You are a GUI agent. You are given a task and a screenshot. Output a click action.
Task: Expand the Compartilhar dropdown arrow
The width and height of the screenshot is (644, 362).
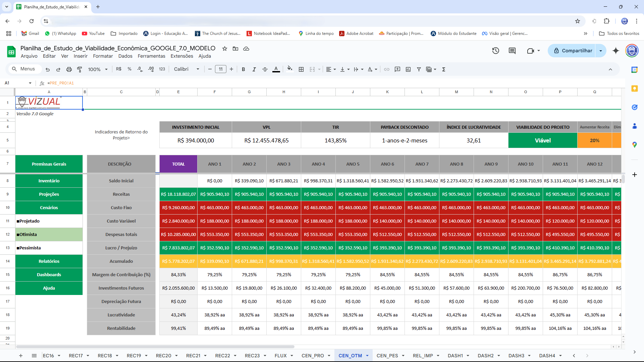pyautogui.click(x=601, y=51)
